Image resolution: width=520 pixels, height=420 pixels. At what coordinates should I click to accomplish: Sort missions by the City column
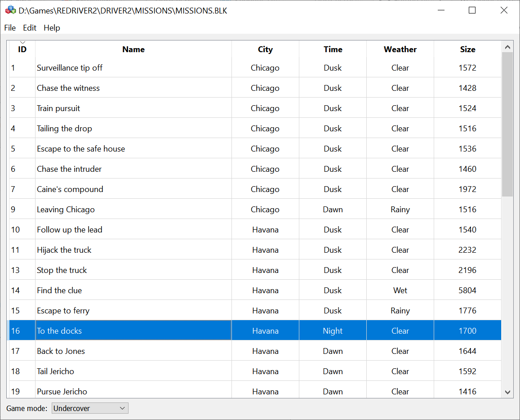[265, 49]
